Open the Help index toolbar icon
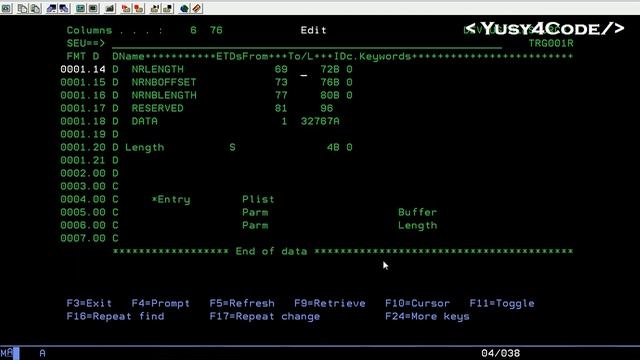Screen dimensions: 640x360 coord(197,8)
